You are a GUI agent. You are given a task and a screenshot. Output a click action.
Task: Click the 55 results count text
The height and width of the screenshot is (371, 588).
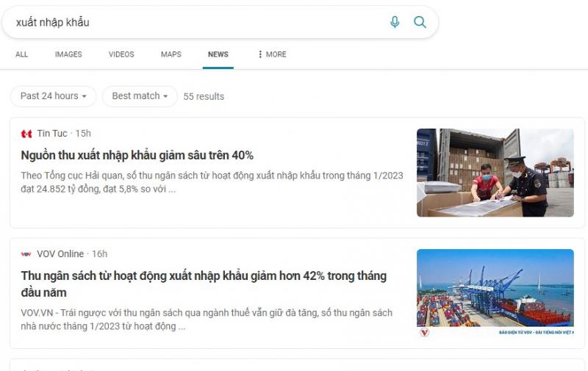(x=204, y=96)
